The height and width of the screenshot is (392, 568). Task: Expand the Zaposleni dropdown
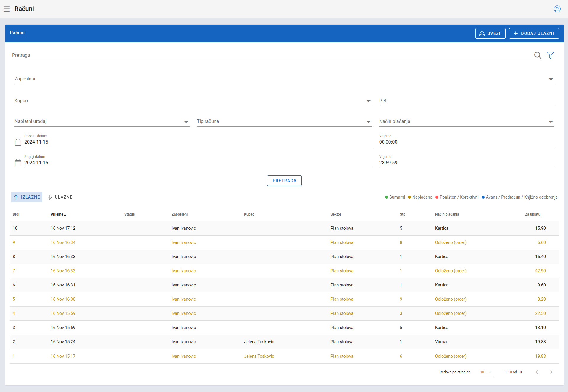pos(284,79)
